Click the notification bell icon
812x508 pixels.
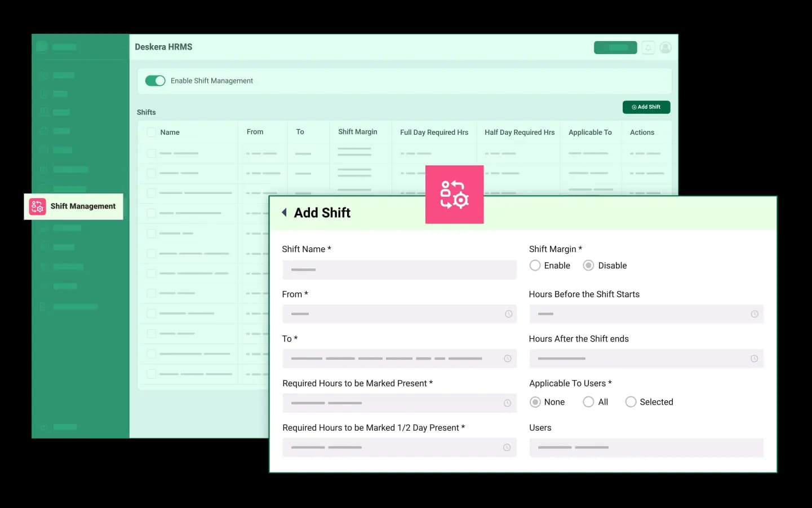coord(648,47)
